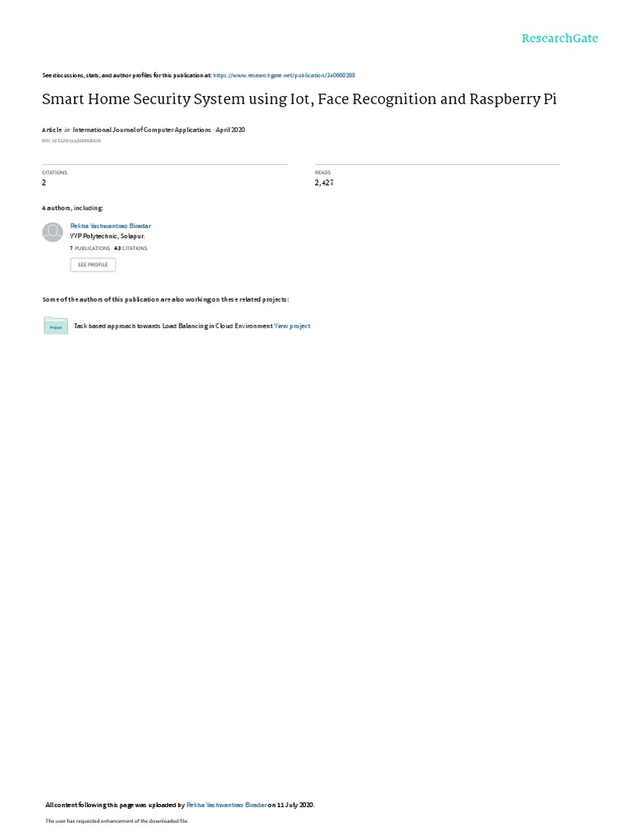Click the teal Project folder icon
Screen dimensions: 630x840
56,326
